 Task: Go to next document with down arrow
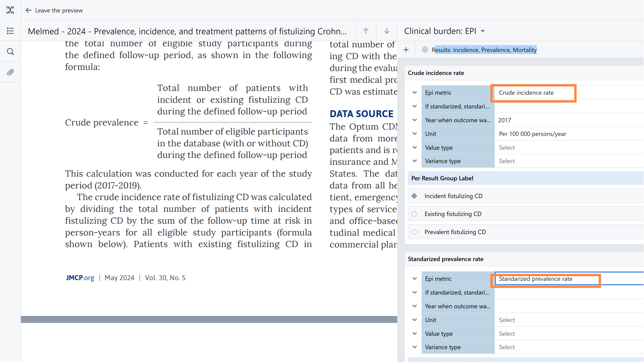pos(387,31)
